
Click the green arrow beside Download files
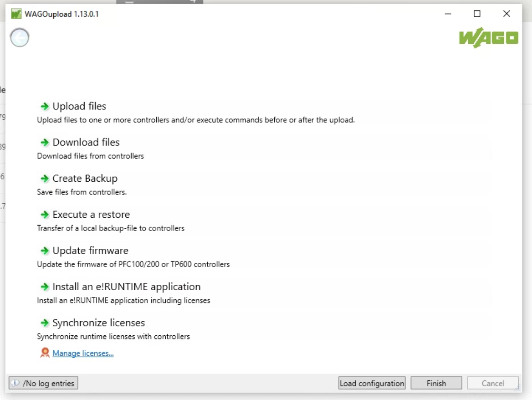tap(45, 143)
